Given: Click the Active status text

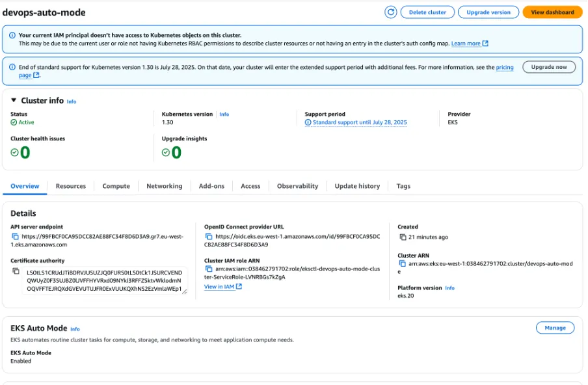Looking at the screenshot, I should 26,122.
